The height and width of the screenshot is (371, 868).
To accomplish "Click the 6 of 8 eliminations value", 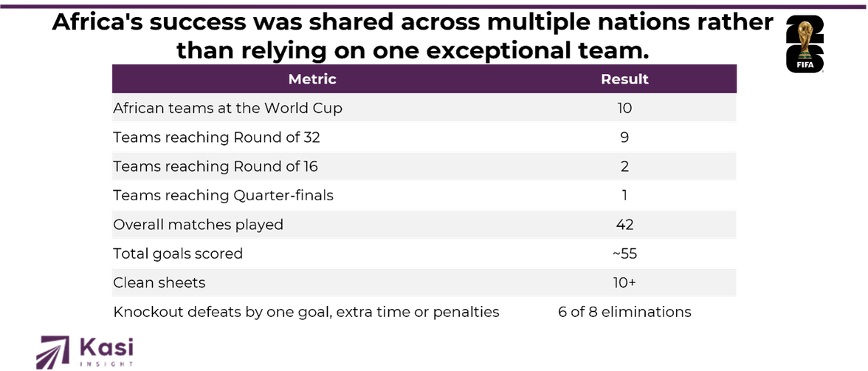I will click(624, 312).
